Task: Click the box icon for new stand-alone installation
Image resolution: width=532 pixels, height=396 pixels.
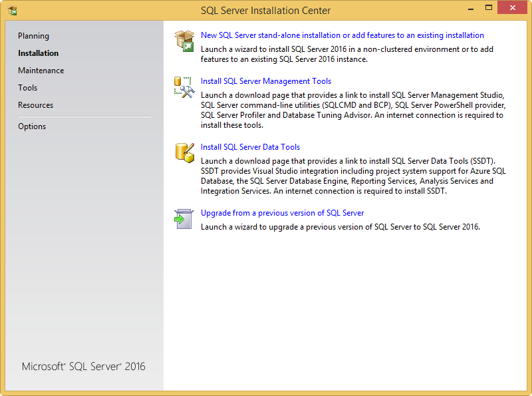Action: click(x=184, y=41)
